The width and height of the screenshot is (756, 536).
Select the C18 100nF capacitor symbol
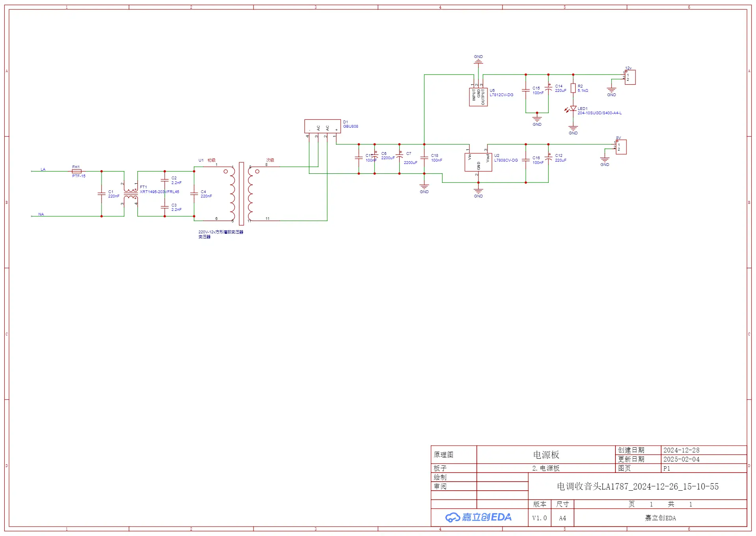pos(424,158)
